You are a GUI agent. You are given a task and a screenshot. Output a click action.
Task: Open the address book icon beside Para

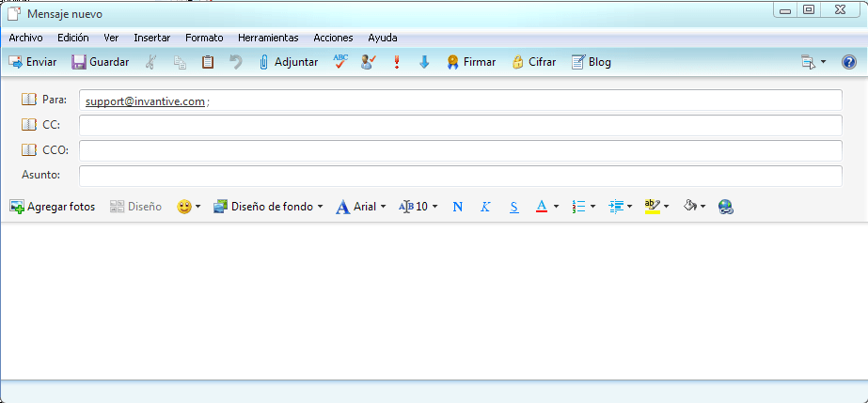[x=29, y=100]
